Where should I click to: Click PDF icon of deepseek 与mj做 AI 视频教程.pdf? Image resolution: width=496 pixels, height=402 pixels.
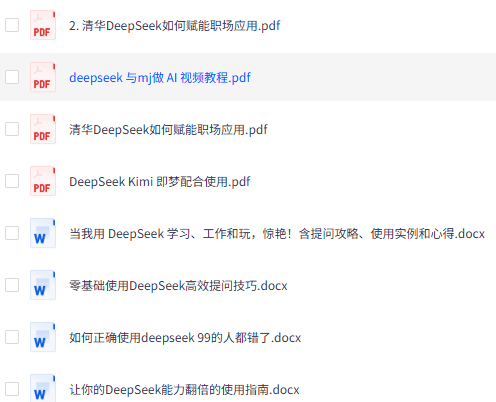(43, 77)
